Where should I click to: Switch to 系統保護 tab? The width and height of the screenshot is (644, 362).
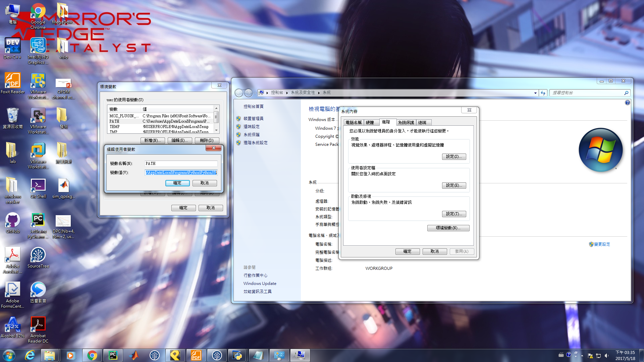point(406,123)
